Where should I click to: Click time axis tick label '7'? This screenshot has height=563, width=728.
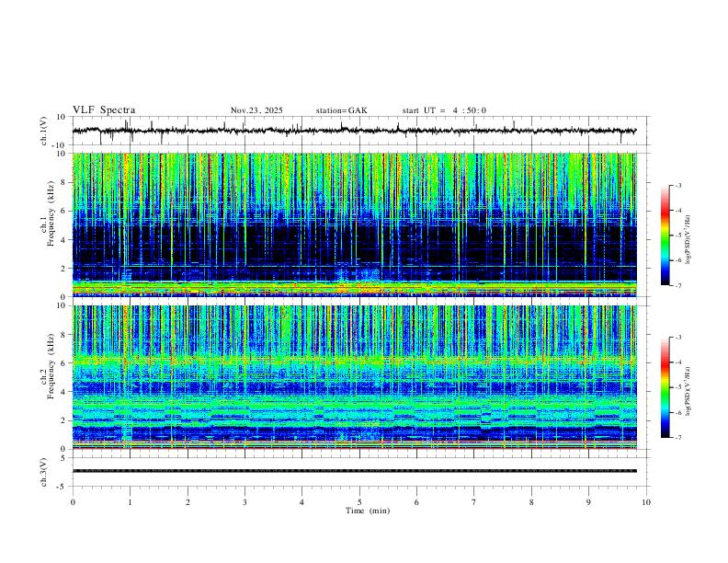[x=474, y=502]
